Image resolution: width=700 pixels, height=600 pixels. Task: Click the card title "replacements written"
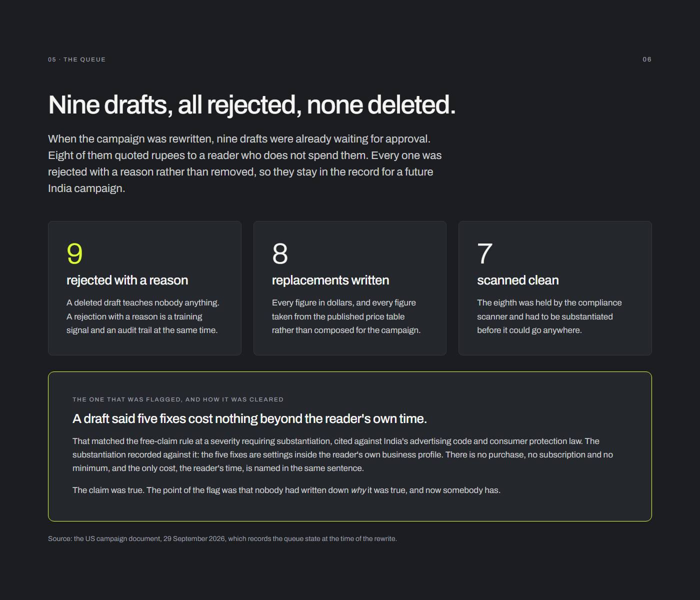(330, 280)
